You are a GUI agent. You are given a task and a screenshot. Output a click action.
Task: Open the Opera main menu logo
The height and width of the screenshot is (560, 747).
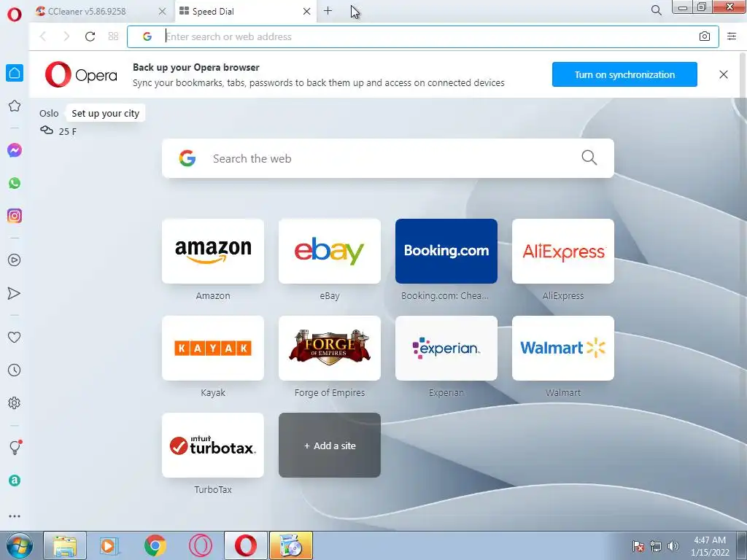tap(15, 14)
